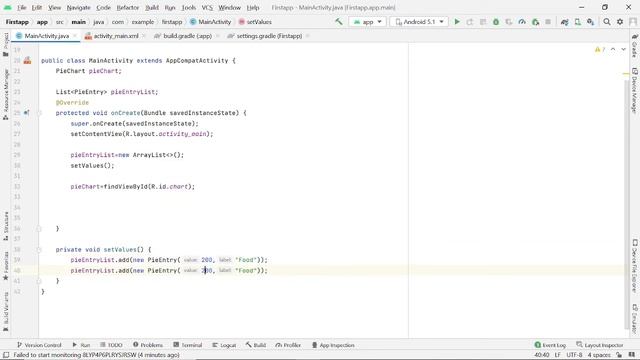The image size is (640, 360).
Task: Open the Device Manager right side panel
Action: pyautogui.click(x=635, y=91)
